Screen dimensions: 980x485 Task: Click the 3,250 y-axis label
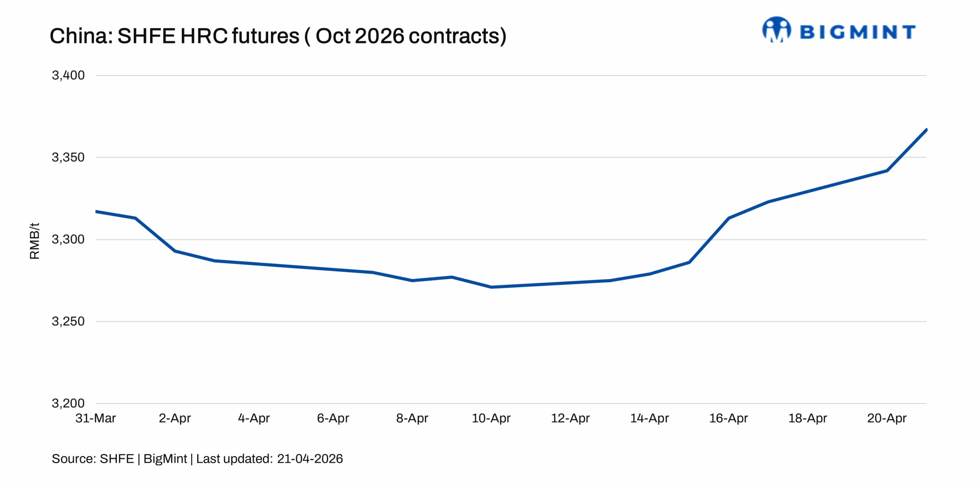(68, 321)
